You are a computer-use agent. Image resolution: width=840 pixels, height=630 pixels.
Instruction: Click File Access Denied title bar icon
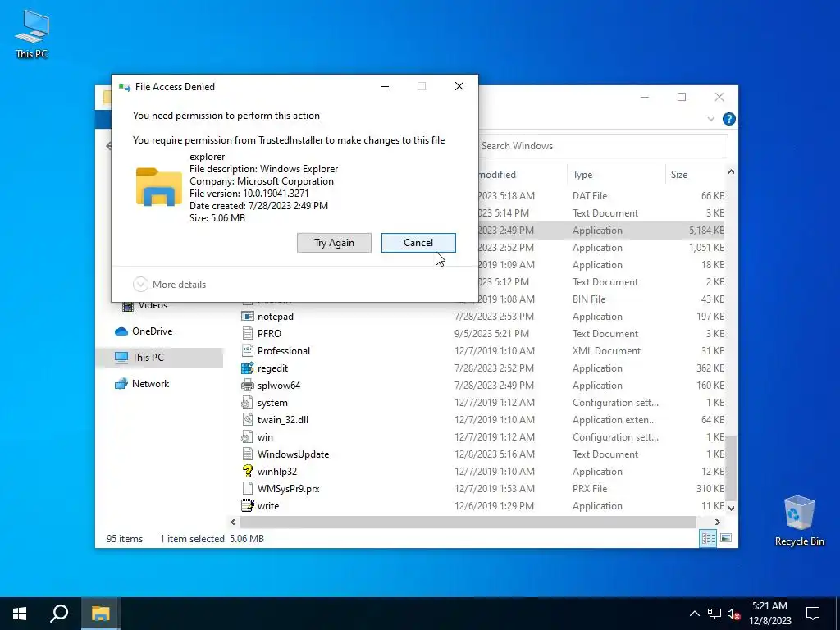[x=125, y=87]
